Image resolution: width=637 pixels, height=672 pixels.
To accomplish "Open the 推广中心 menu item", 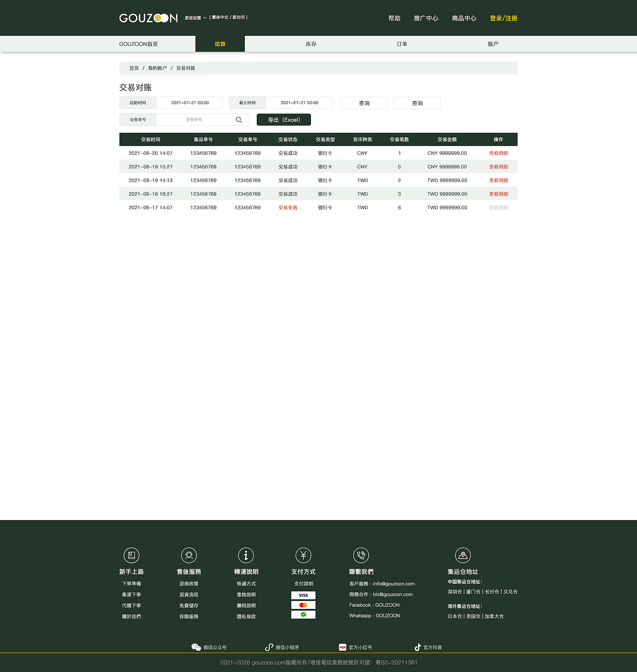I will [x=426, y=18].
